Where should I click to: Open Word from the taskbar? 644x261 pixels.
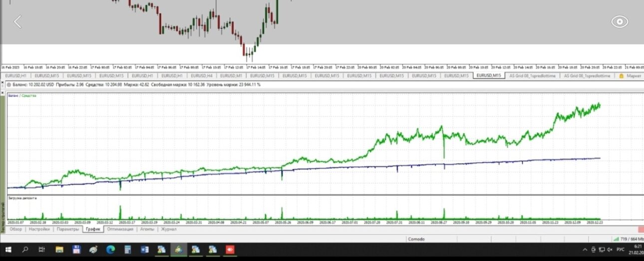point(144,249)
